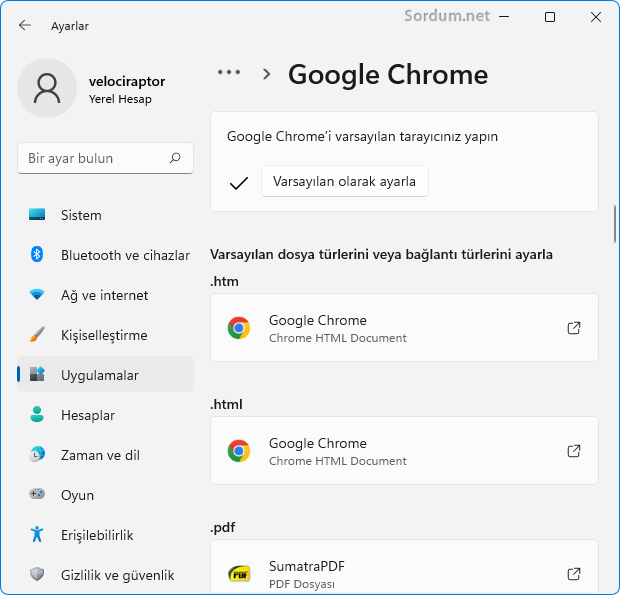Click the Wi-Fi network icon
620x595 pixels.
coord(37,295)
